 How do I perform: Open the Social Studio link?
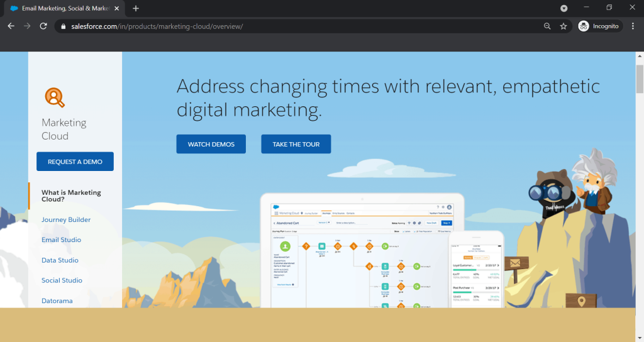coord(62,280)
